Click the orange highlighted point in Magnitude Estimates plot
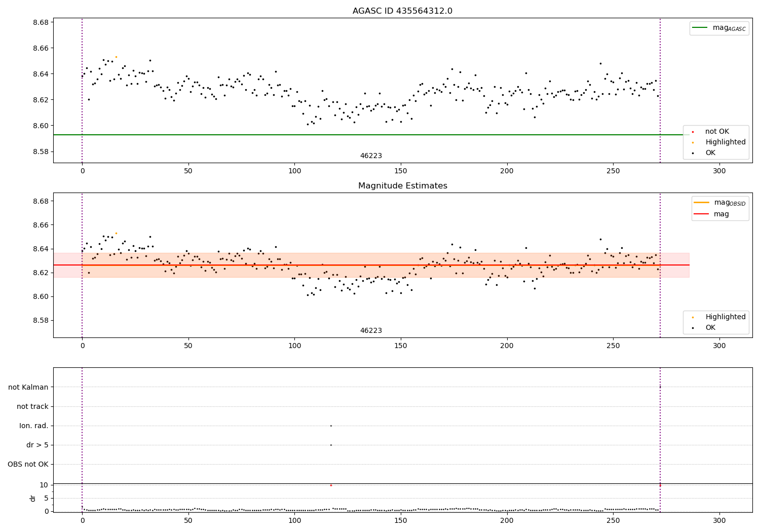 tap(116, 233)
